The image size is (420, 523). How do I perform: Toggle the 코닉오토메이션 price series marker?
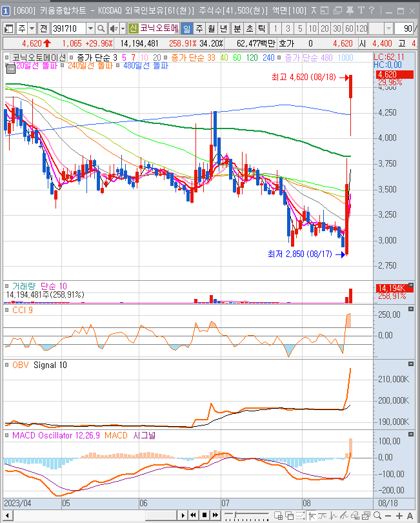click(x=6, y=57)
